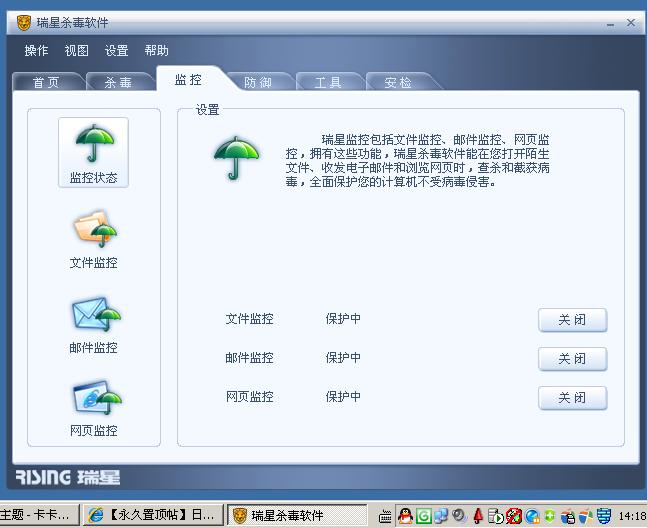The image size is (647, 528).
Task: Switch to the 杀毒 tab
Action: tap(118, 82)
